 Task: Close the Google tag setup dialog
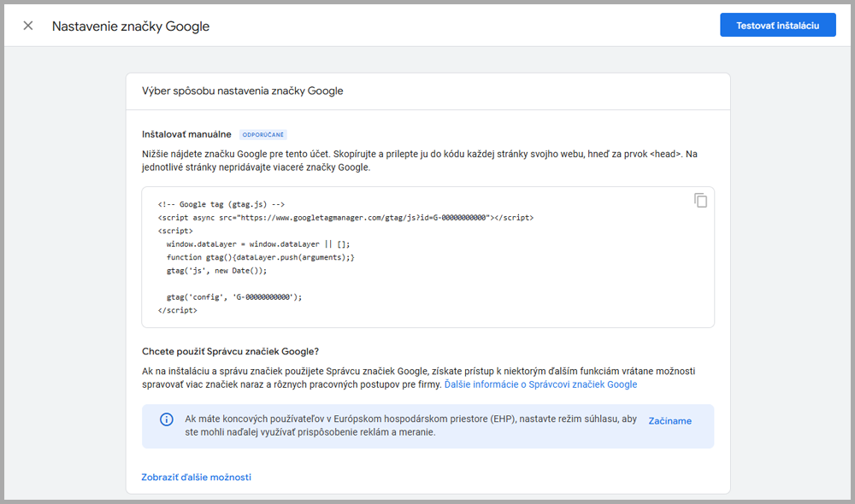tap(28, 26)
